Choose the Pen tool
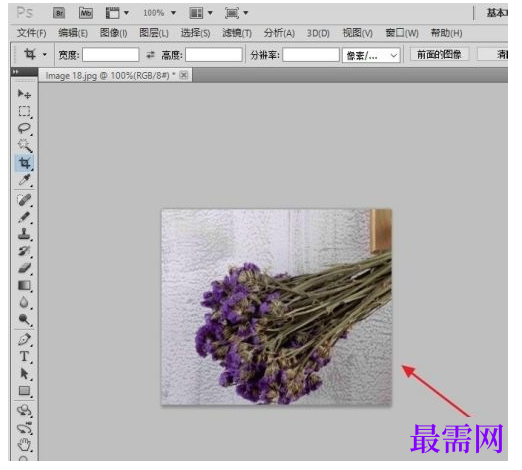Image resolution: width=522 pixels, height=470 pixels. tap(24, 339)
